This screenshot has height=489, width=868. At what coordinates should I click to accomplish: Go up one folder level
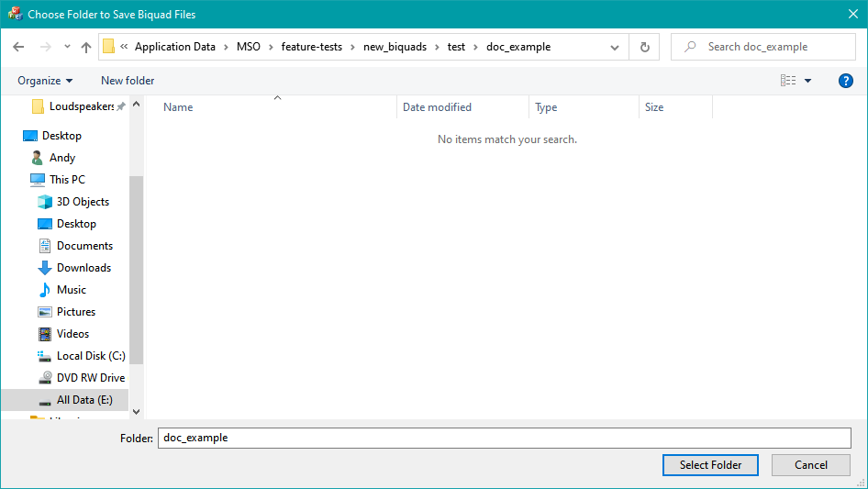(86, 47)
